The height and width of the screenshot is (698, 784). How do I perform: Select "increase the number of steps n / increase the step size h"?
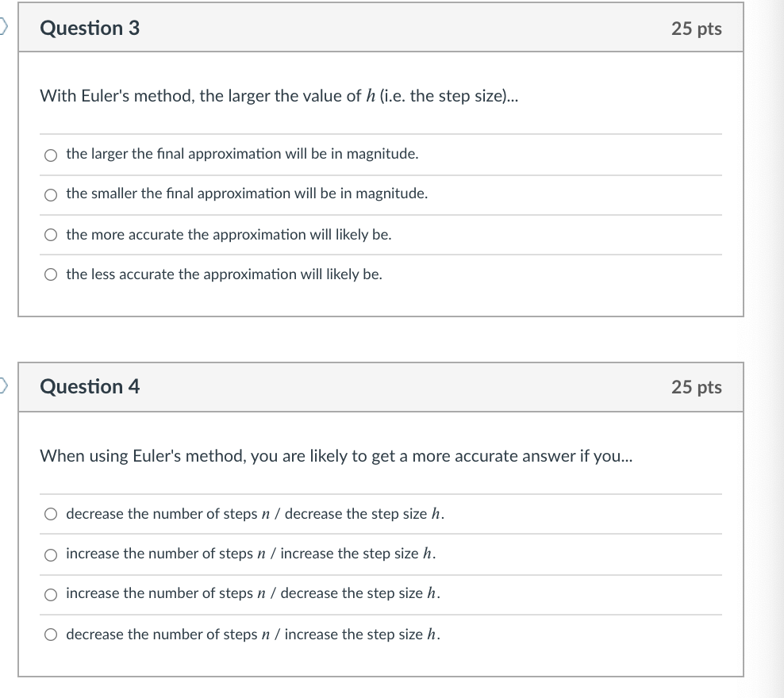[x=52, y=554]
